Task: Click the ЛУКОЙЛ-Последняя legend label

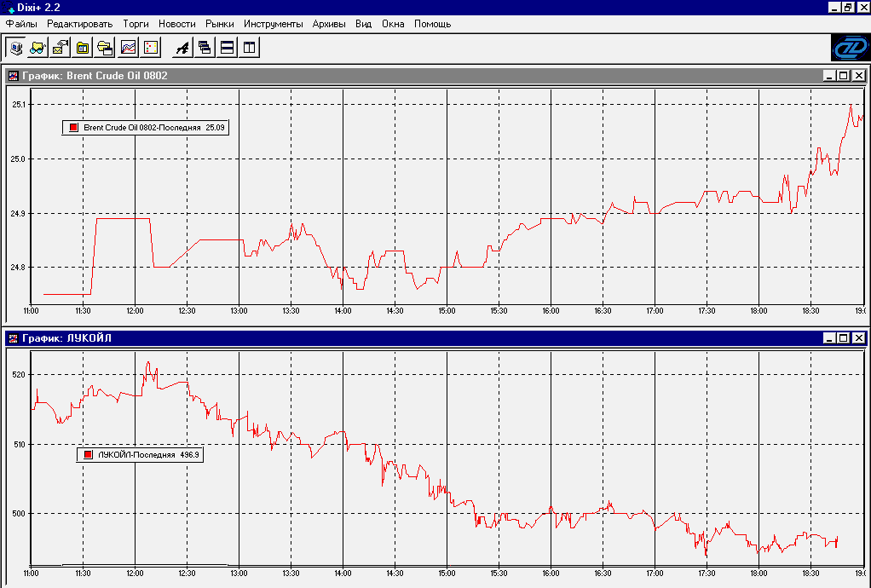Action: click(x=136, y=455)
